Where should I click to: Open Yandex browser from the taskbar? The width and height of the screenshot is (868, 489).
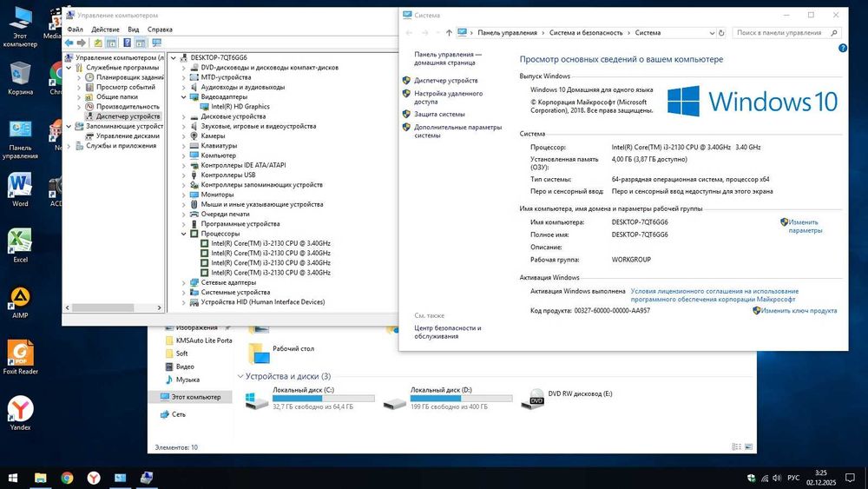[94, 478]
